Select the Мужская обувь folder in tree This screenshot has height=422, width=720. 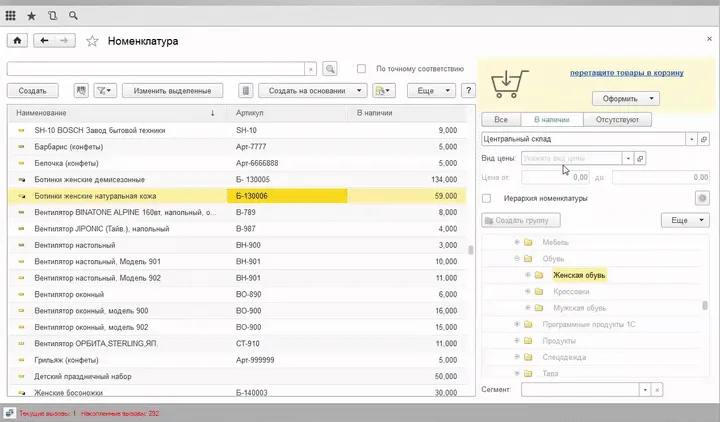coord(579,308)
